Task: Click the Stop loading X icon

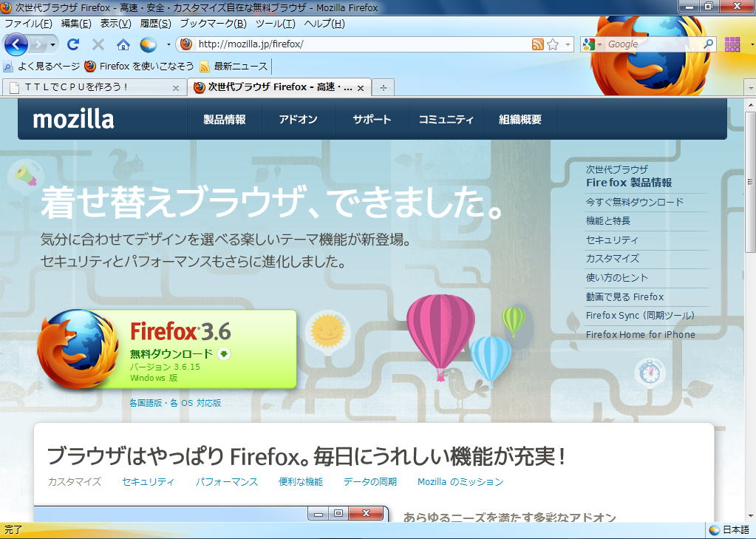Action: 98,45
